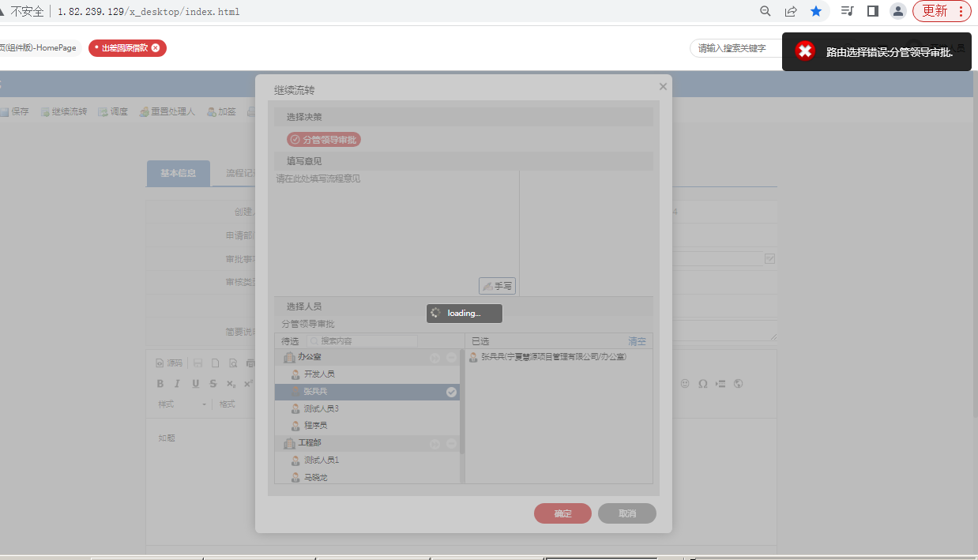Collapse the 办公室 group with its minus icon

451,358
